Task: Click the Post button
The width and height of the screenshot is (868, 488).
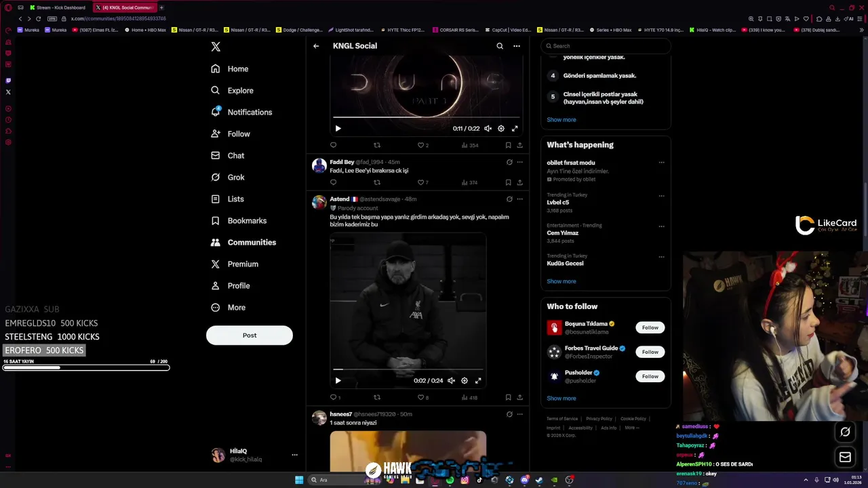Action: [x=250, y=335]
